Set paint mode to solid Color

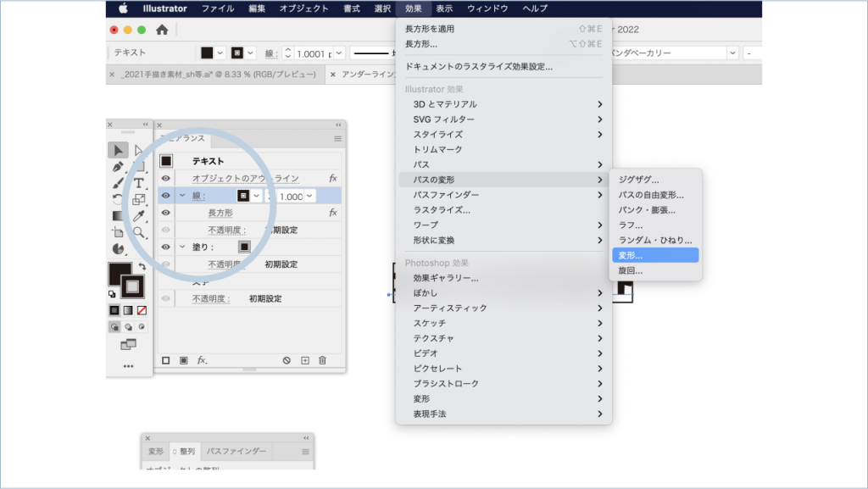[114, 310]
